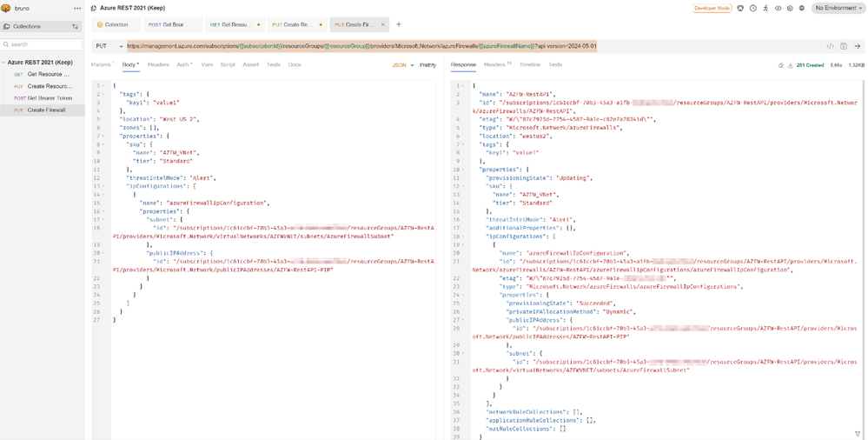This screenshot has height=440, width=868.
Task: Open the PUT method dropdown
Action: click(109, 47)
